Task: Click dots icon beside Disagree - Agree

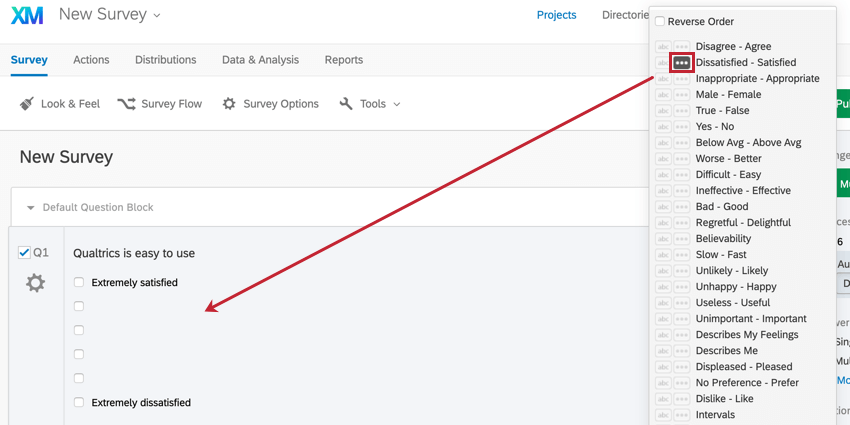Action: coord(681,47)
